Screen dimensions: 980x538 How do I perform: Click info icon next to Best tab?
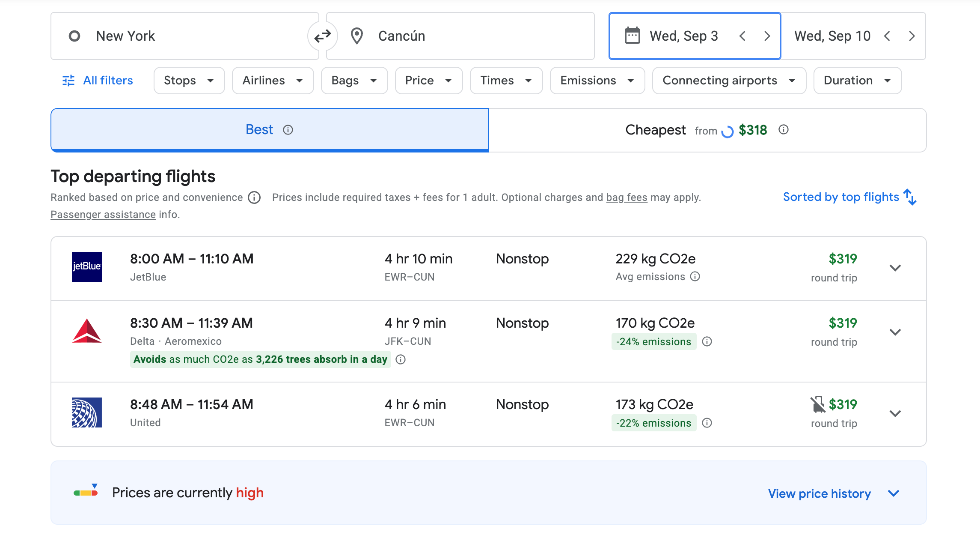tap(288, 130)
